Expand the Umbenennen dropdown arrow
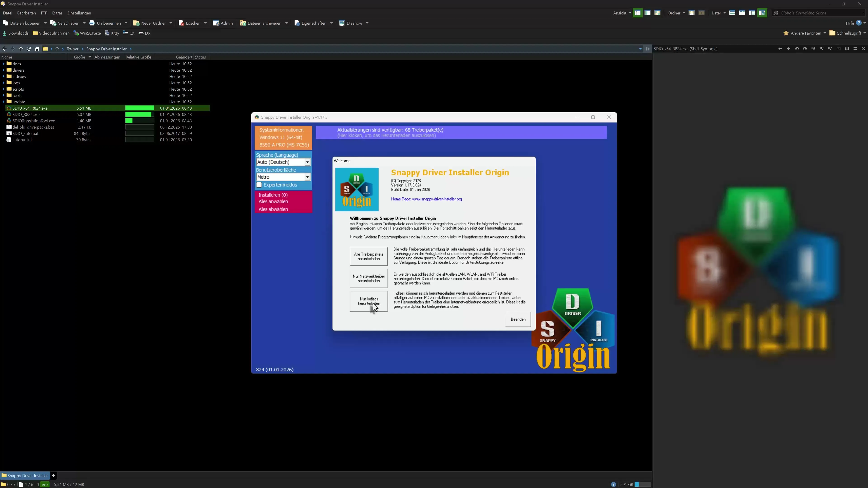868x488 pixels. pyautogui.click(x=126, y=23)
